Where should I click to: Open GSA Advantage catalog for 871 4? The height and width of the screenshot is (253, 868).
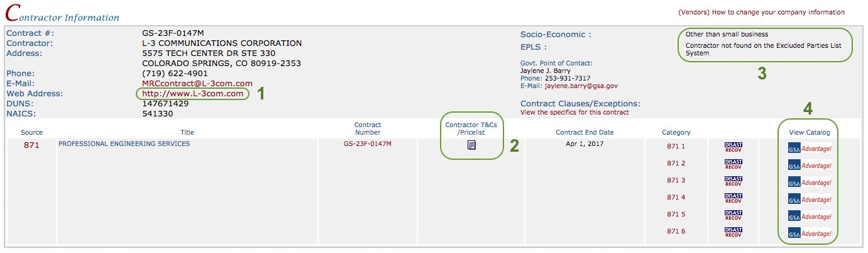[810, 200]
